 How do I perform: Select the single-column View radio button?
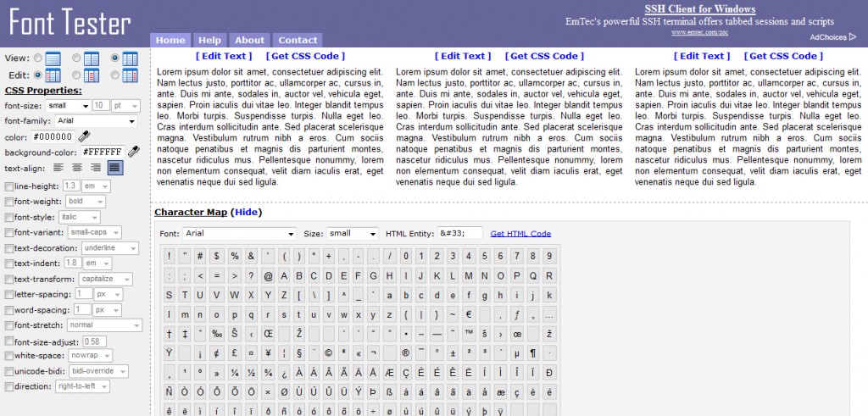(x=36, y=58)
